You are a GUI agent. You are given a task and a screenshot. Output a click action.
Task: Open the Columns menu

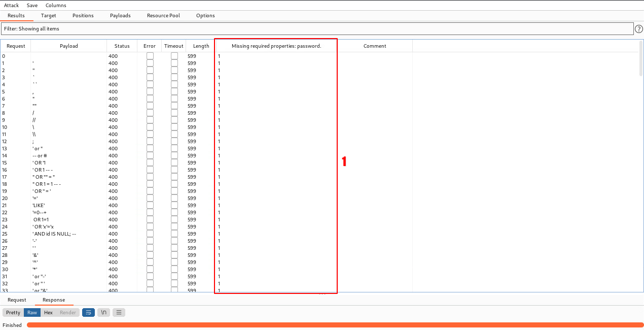(x=56, y=5)
